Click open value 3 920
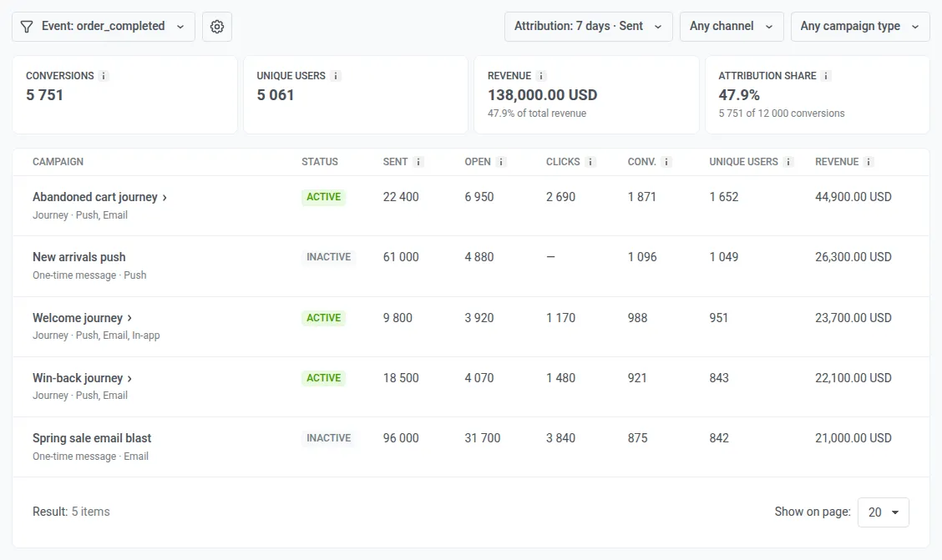942x560 pixels. [479, 317]
